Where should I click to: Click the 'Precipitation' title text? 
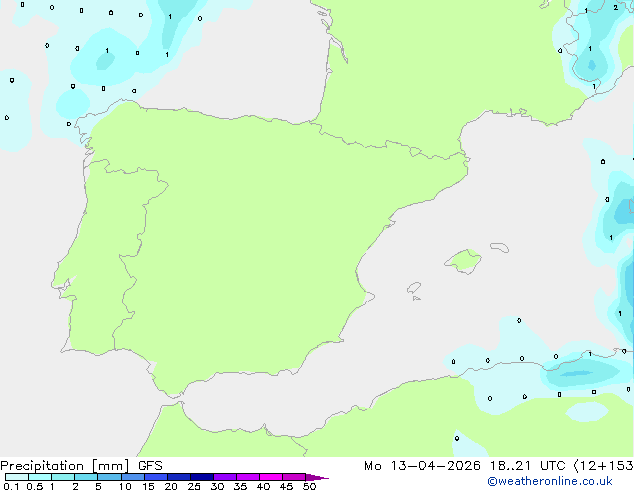click(42, 466)
